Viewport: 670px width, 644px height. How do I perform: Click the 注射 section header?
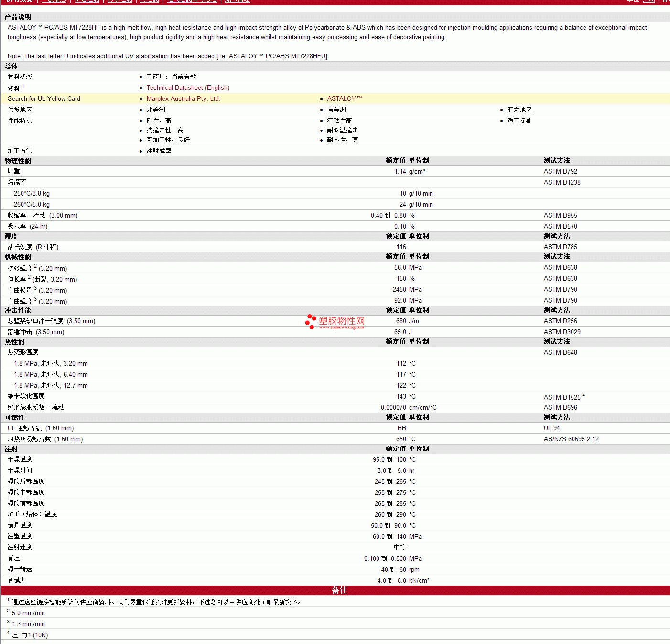click(x=11, y=449)
